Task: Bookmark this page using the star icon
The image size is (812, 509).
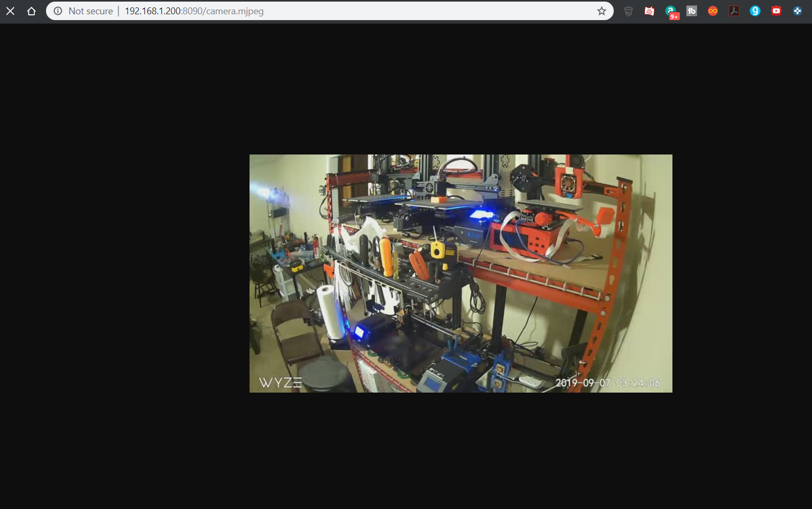Action: click(601, 11)
